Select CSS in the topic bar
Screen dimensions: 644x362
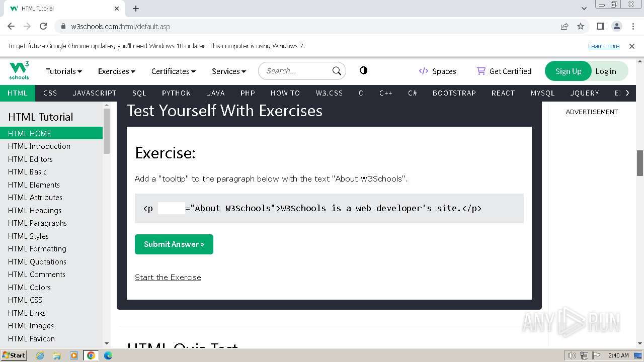click(x=50, y=93)
